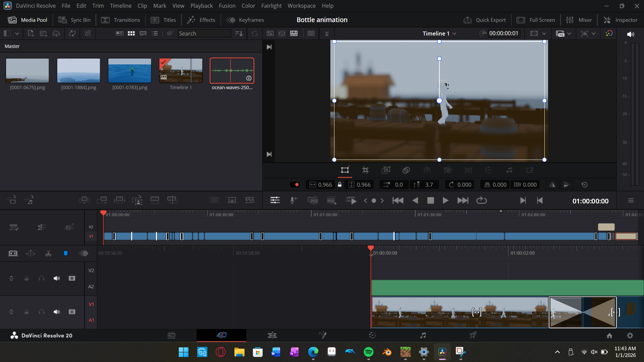
Task: Open the Keyframes panel
Action: (245, 20)
